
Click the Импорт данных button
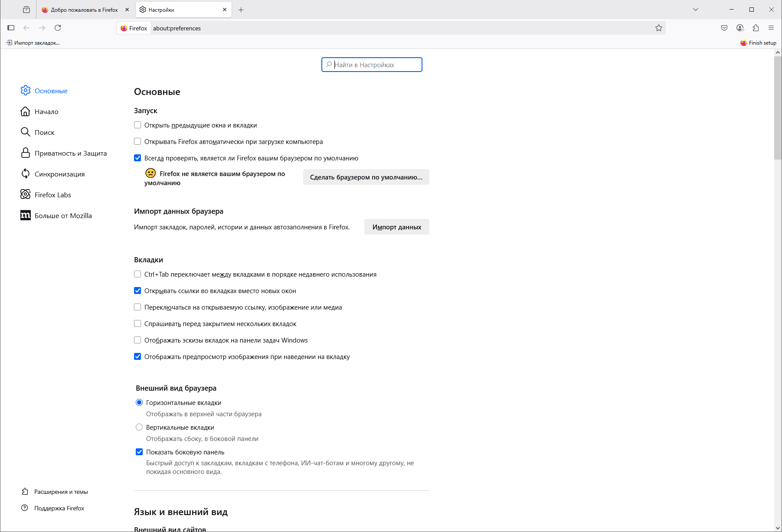pyautogui.click(x=397, y=227)
